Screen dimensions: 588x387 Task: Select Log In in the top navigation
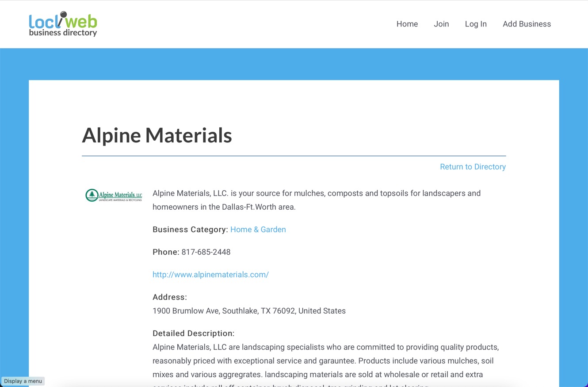click(476, 24)
